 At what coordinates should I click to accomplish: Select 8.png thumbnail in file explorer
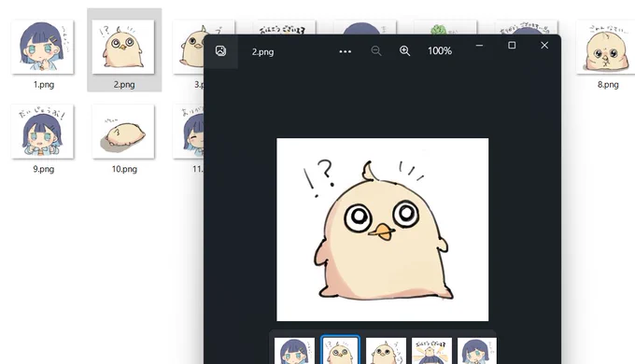click(x=606, y=47)
